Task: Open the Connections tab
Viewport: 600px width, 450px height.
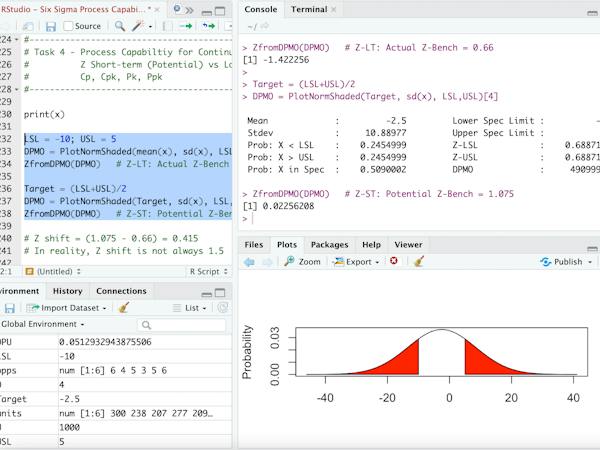Action: (x=121, y=291)
